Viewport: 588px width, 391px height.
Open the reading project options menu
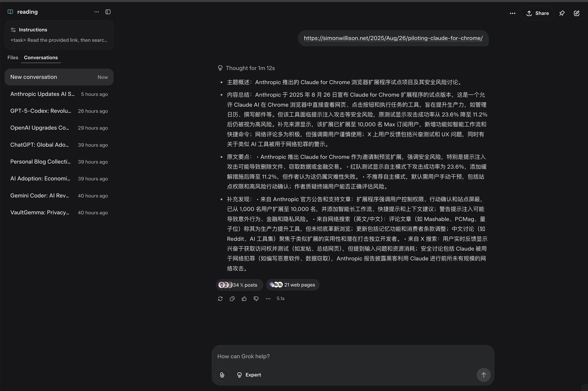[97, 12]
